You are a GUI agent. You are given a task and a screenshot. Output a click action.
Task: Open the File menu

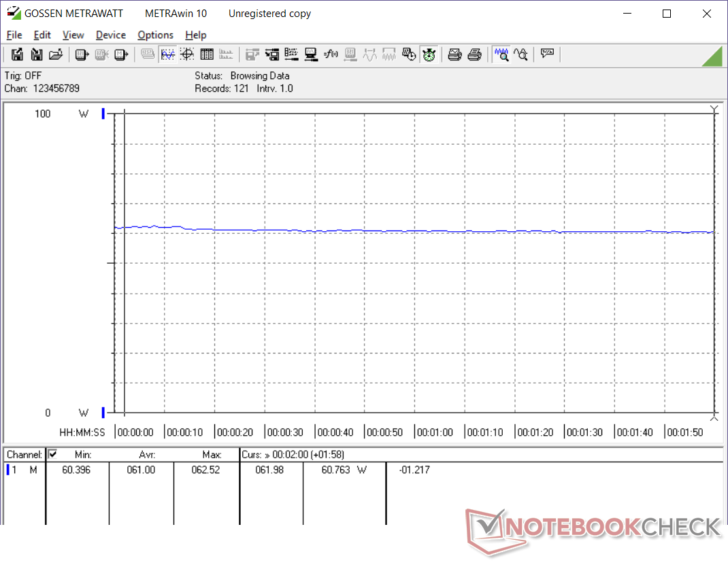[14, 35]
